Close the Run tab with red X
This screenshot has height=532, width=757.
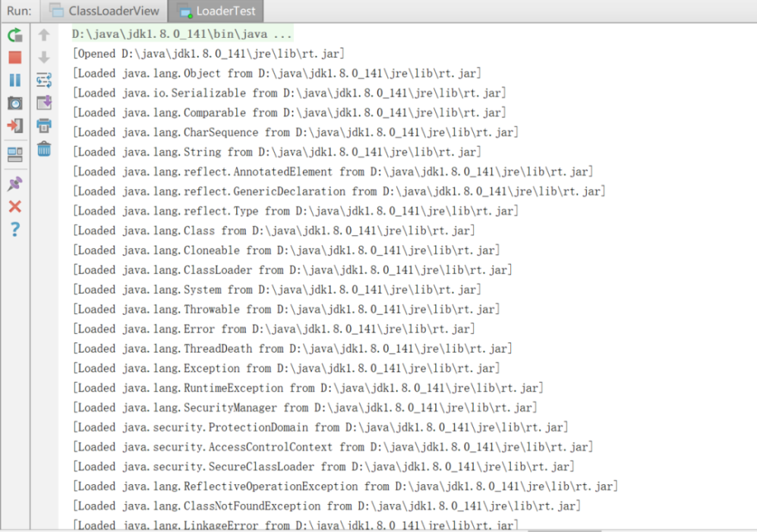(15, 207)
